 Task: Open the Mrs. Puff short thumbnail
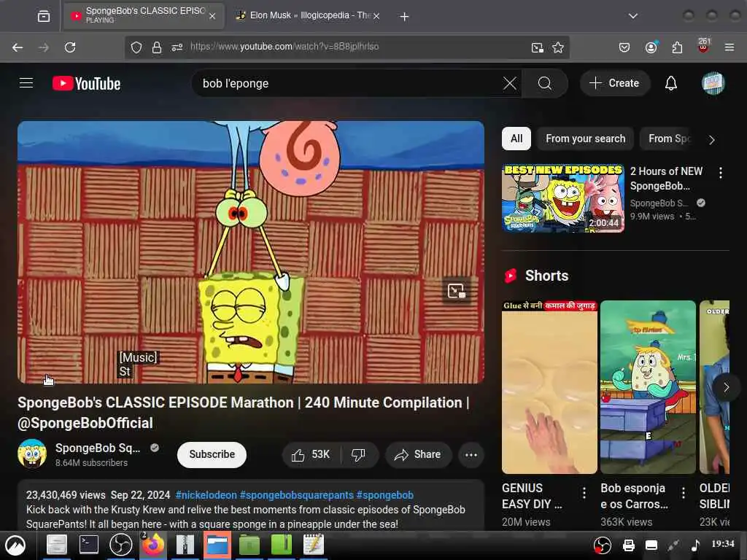pos(648,387)
